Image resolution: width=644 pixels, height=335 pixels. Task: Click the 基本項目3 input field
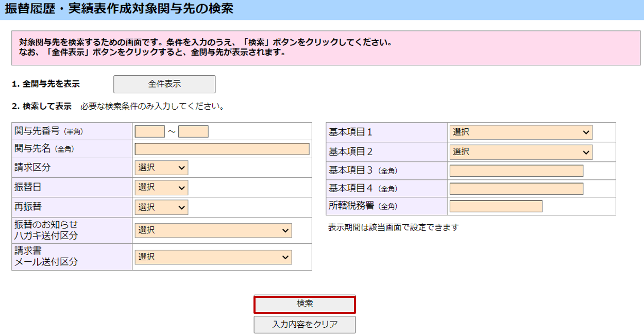[x=516, y=171]
